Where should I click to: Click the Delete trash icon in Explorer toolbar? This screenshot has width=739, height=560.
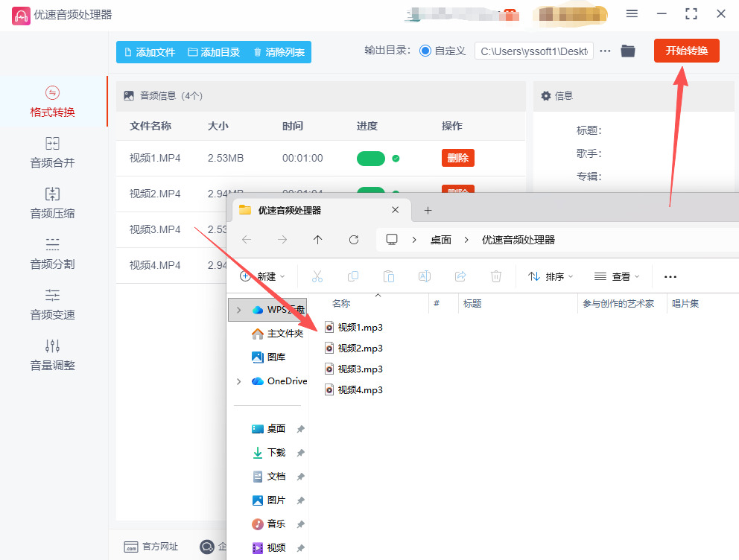click(496, 276)
